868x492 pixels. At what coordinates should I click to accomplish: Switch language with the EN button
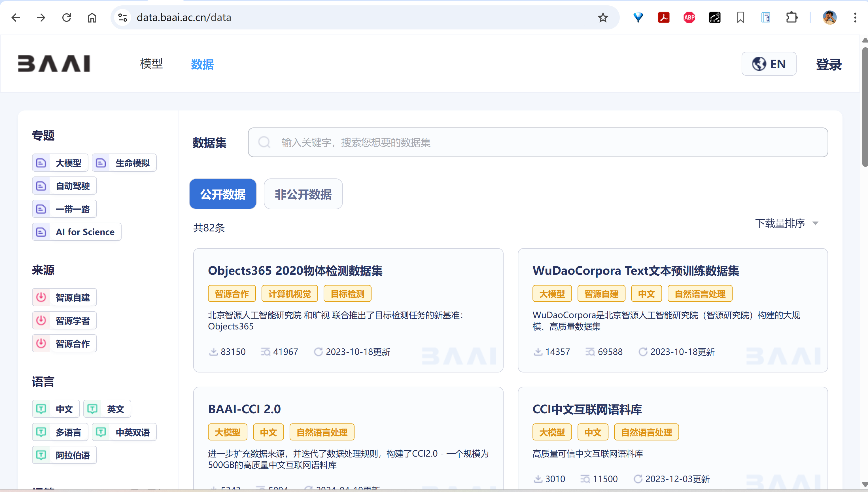pos(769,64)
